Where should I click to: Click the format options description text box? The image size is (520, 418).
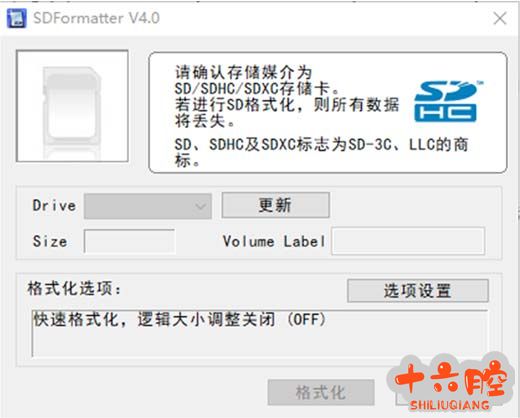260,333
